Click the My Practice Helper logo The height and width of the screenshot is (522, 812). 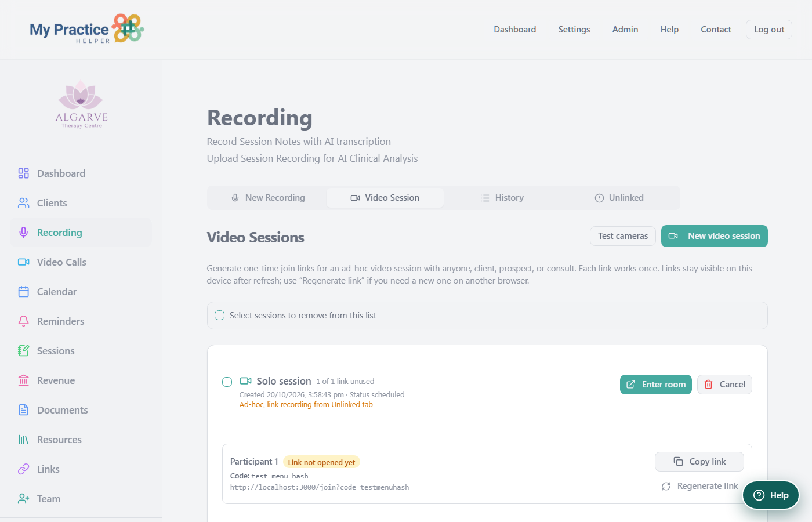[x=87, y=29]
